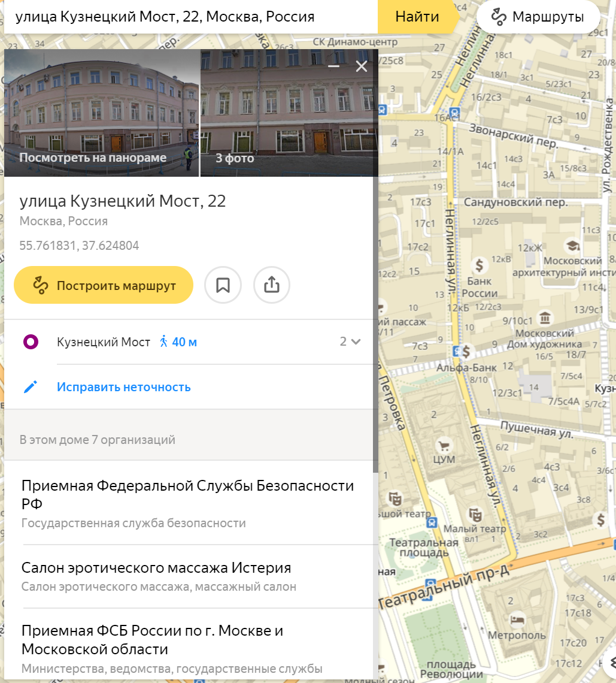Minimize the address info card
The image size is (616, 683).
(x=334, y=67)
